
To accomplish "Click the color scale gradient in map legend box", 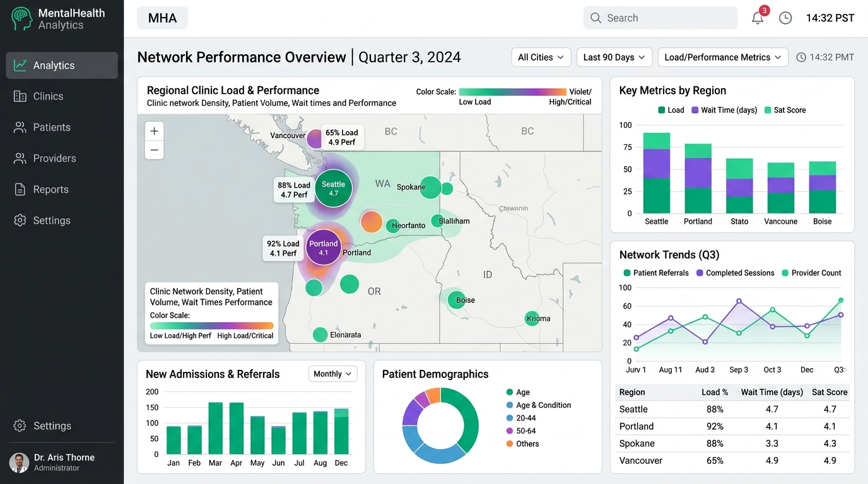I will click(212, 326).
